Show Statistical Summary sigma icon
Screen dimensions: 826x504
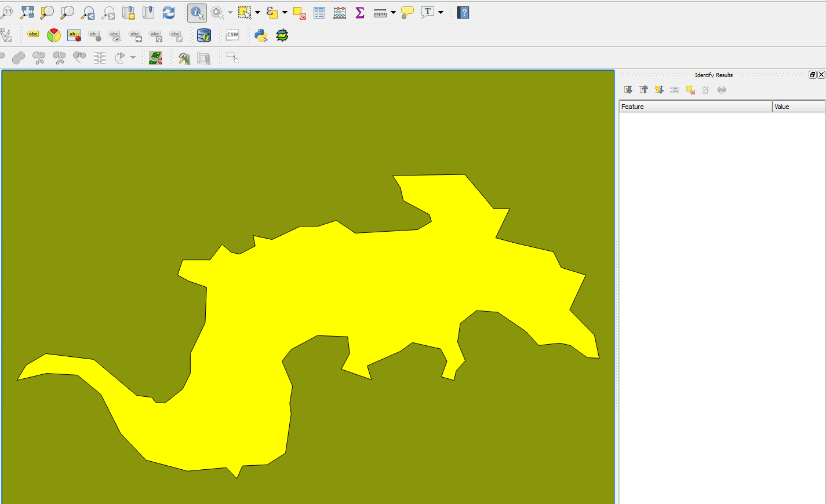coord(360,12)
